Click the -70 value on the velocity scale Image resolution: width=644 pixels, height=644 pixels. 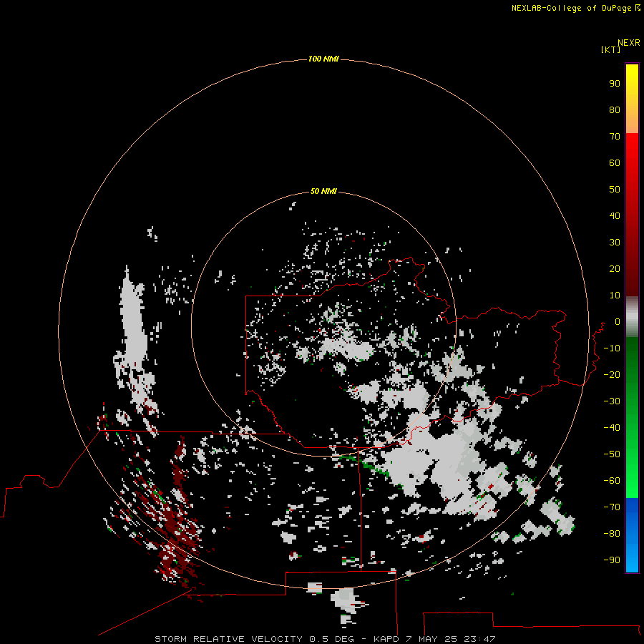612,507
